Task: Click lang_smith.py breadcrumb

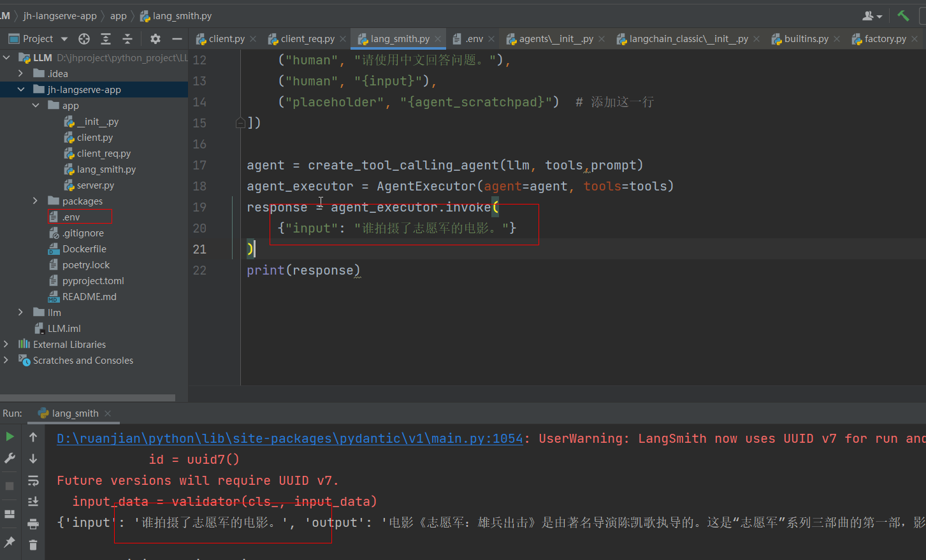Action: click(176, 16)
